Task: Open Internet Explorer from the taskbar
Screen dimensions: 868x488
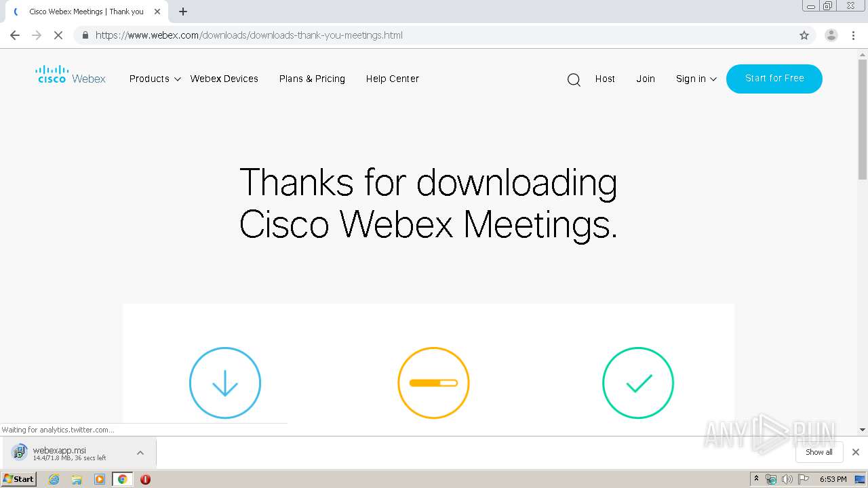Action: tap(54, 479)
